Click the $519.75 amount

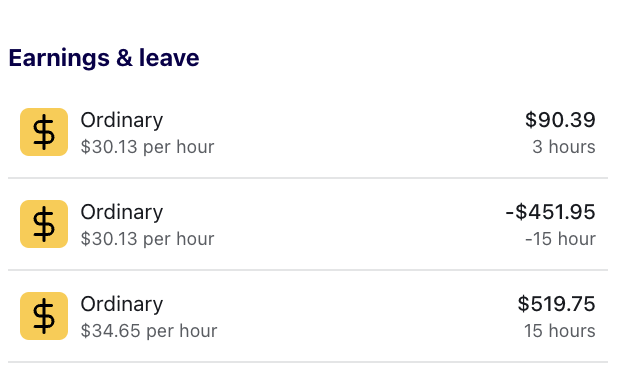(556, 304)
